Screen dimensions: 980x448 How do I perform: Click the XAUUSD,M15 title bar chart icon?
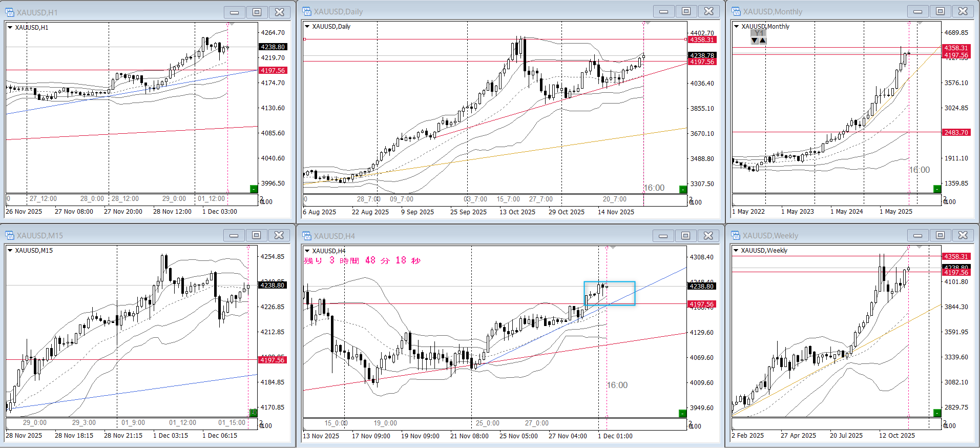point(10,236)
